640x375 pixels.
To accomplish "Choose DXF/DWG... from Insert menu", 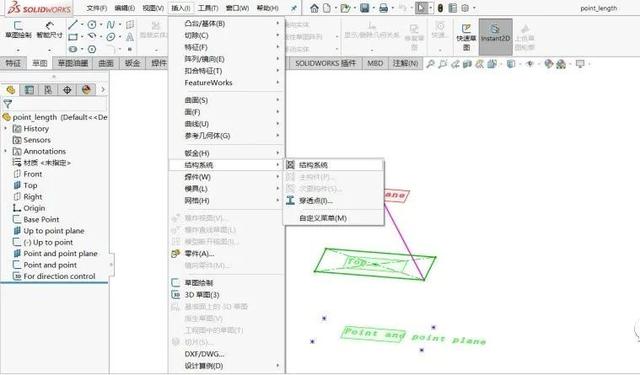I will [227, 354].
